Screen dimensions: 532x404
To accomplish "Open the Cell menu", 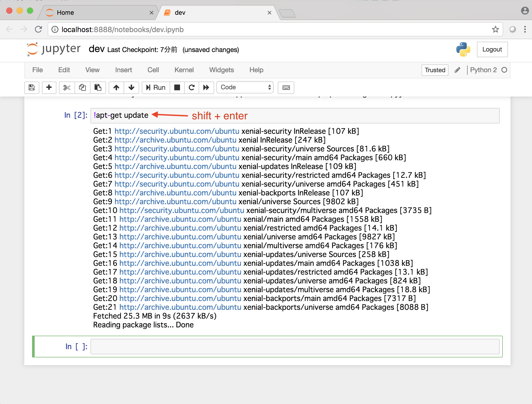I will click(x=153, y=70).
